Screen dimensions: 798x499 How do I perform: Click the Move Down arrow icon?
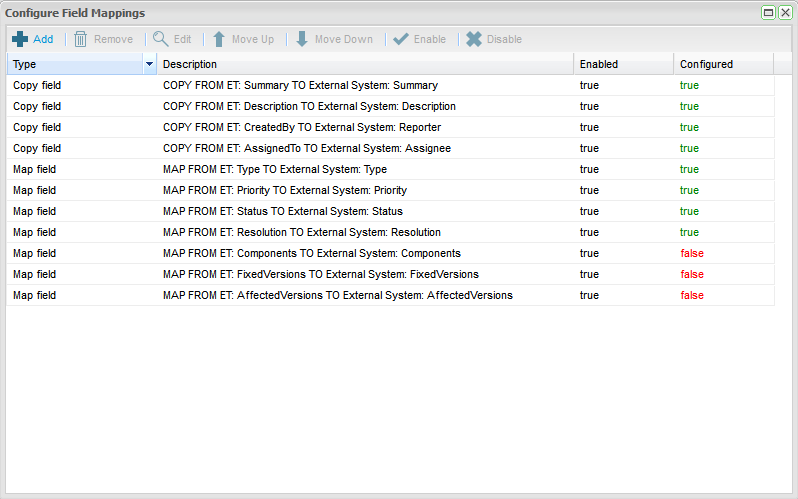[x=301, y=39]
